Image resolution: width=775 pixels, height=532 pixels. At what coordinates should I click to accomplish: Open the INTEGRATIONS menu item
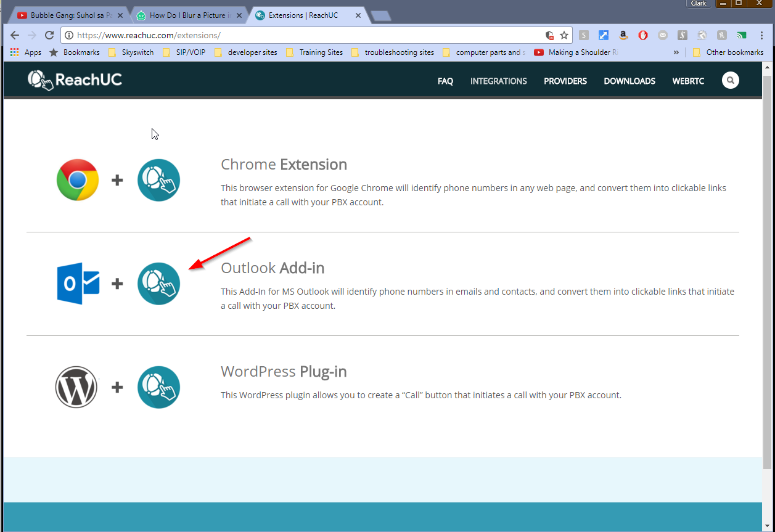[x=498, y=81]
